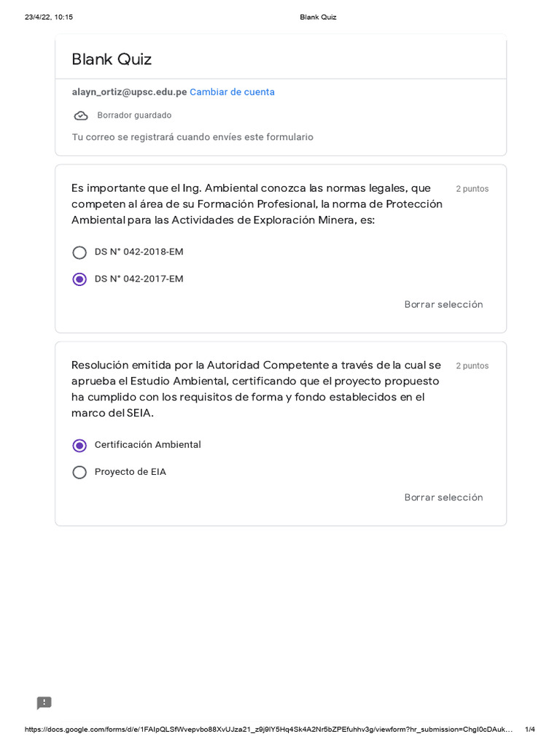Click the email registration notice text
560x747 pixels.
point(192,137)
